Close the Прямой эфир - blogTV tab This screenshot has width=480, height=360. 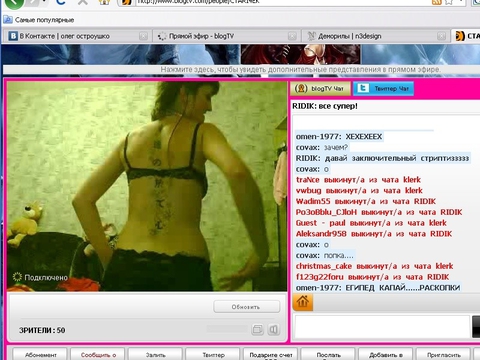292,36
